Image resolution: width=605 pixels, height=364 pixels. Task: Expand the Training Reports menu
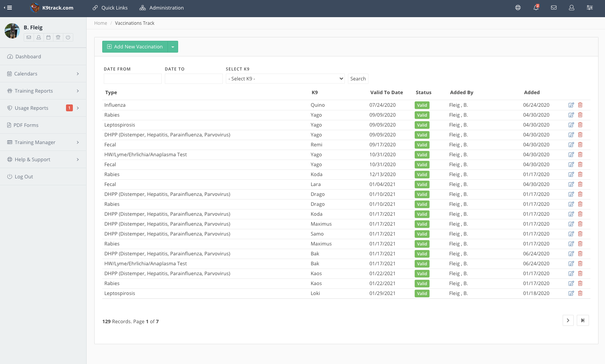(43, 91)
